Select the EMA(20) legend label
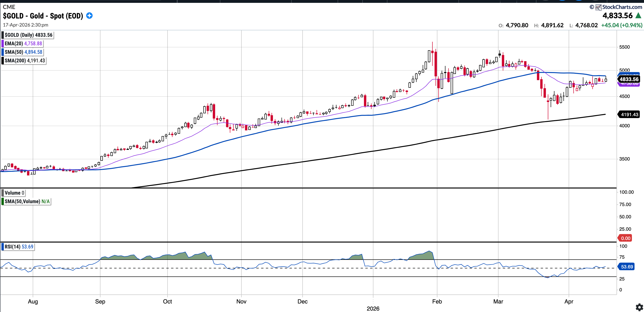The height and width of the screenshot is (312, 644). (23, 44)
